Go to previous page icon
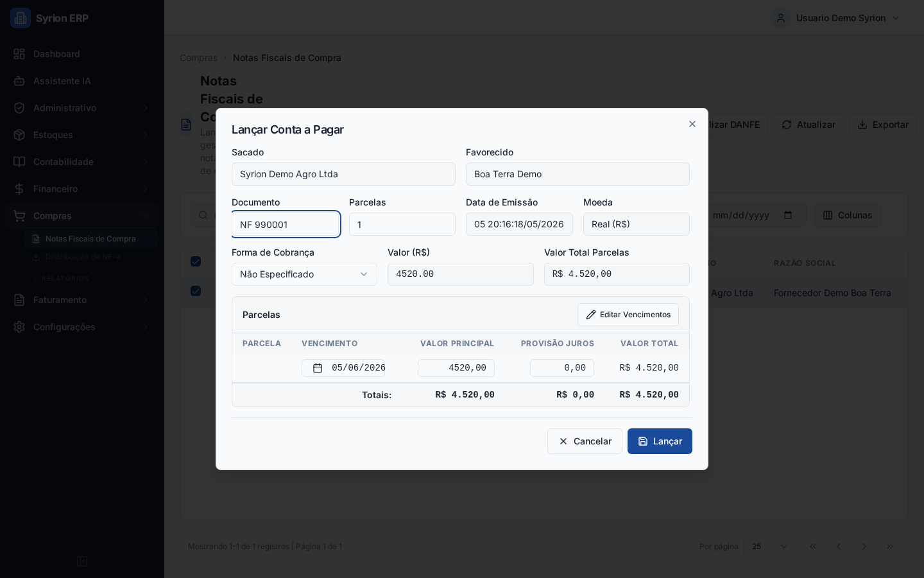The width and height of the screenshot is (924, 578). pyautogui.click(x=839, y=547)
